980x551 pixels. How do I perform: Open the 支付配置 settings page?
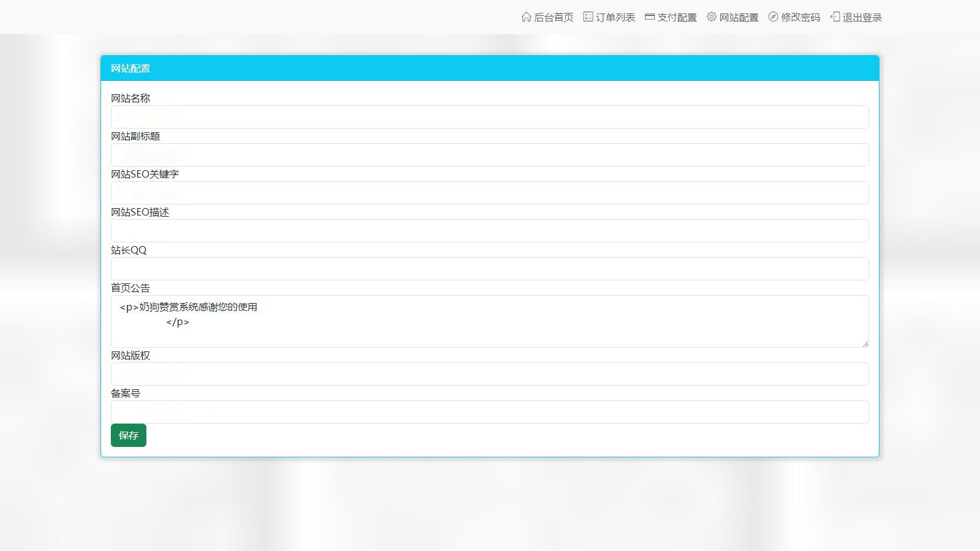(677, 18)
